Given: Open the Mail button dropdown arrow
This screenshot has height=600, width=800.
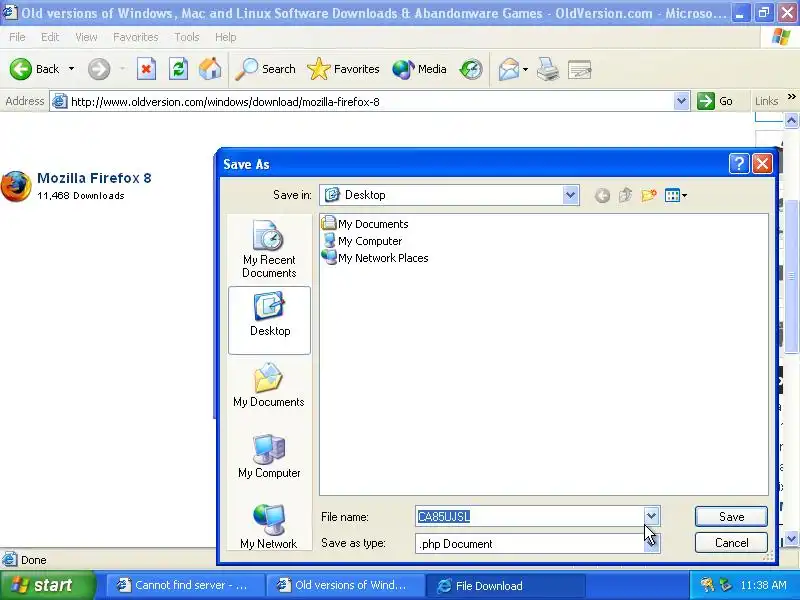Looking at the screenshot, I should pos(525,69).
